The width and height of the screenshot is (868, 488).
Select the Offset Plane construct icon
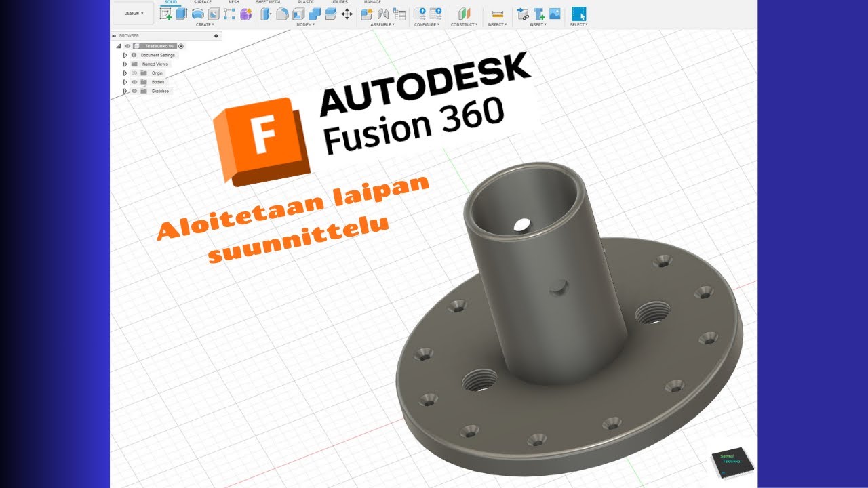465,14
